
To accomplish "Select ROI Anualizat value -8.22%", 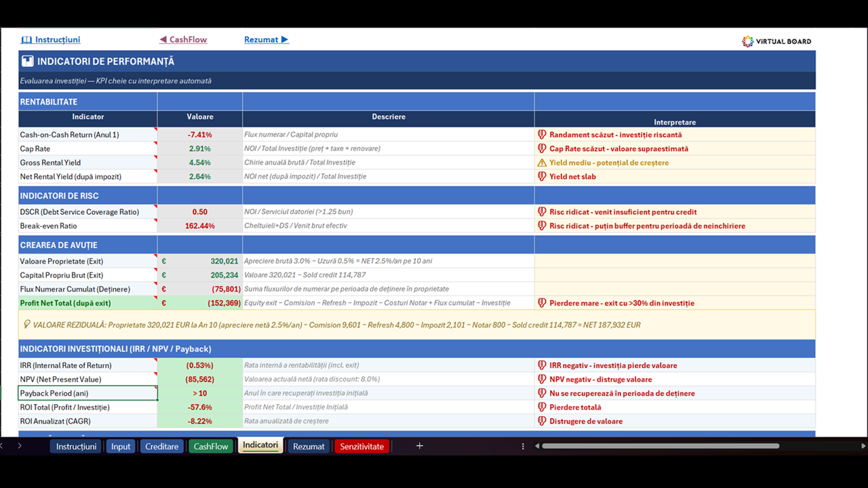I will tap(200, 421).
